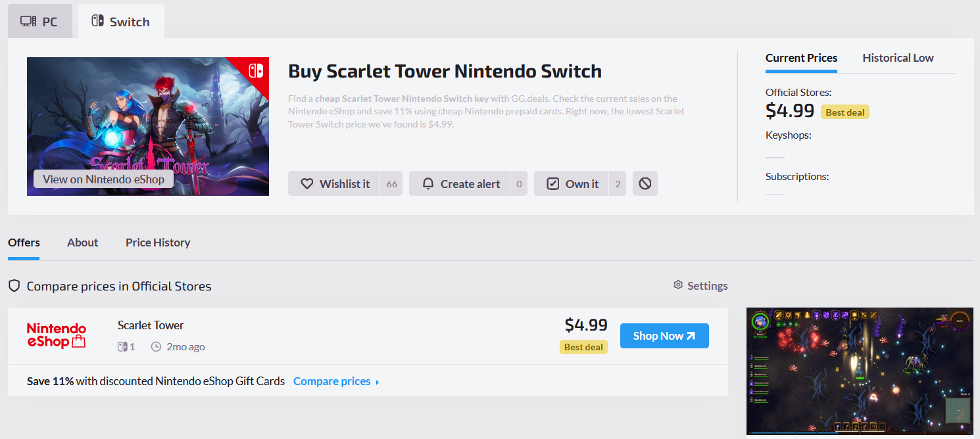Expand Compare prices gift card link
Screen dimensions: 980x439
point(336,381)
